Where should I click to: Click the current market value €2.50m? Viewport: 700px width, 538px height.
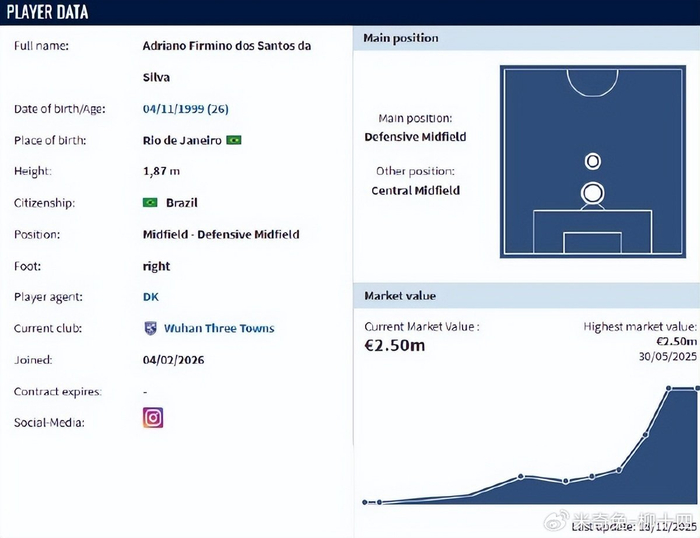pos(395,346)
